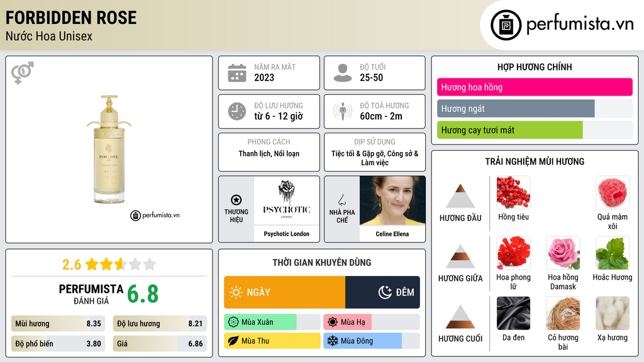Click the Celine Ellena perfumer photo
The width and height of the screenshot is (644, 362).
pos(392,200)
